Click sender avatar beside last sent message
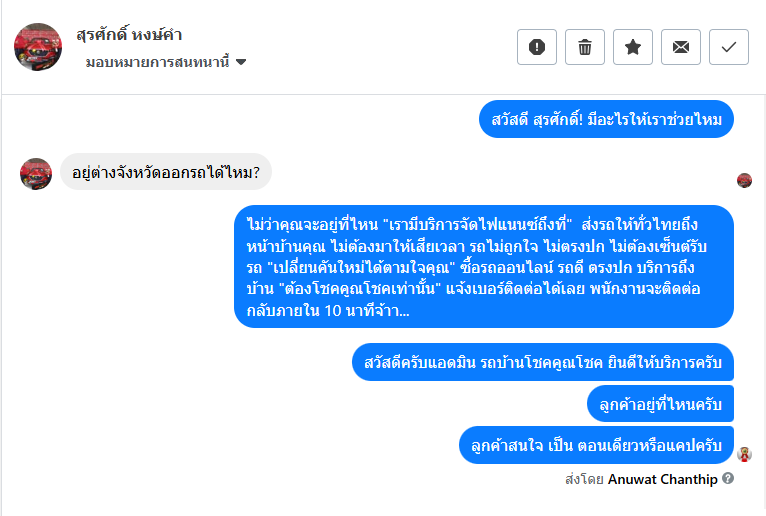Screen dimensions: 766x516 744,454
